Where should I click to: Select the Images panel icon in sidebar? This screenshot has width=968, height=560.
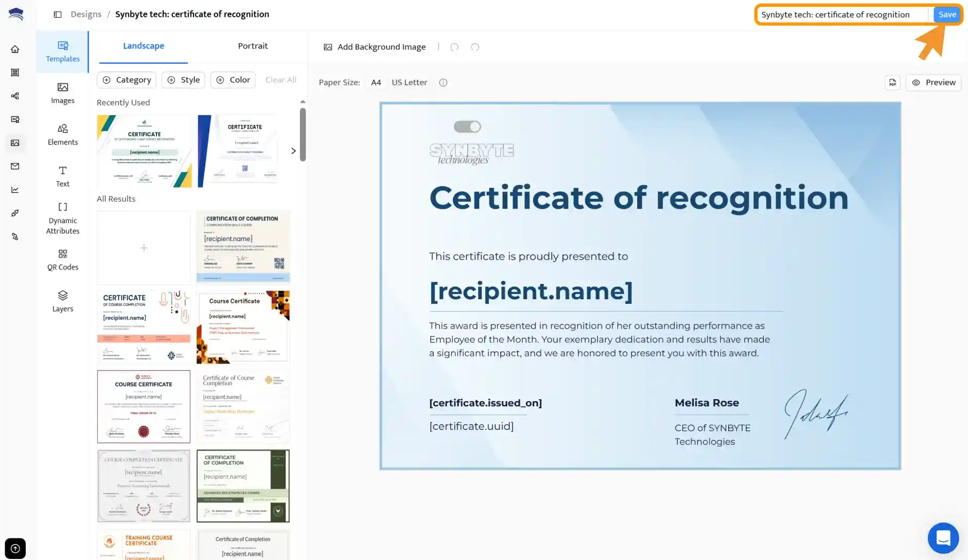pyautogui.click(x=62, y=93)
